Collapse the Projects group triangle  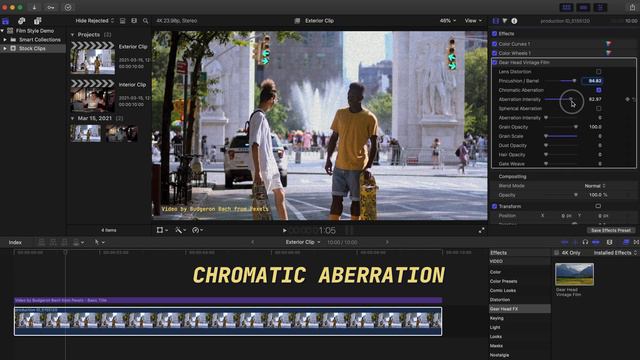click(73, 35)
